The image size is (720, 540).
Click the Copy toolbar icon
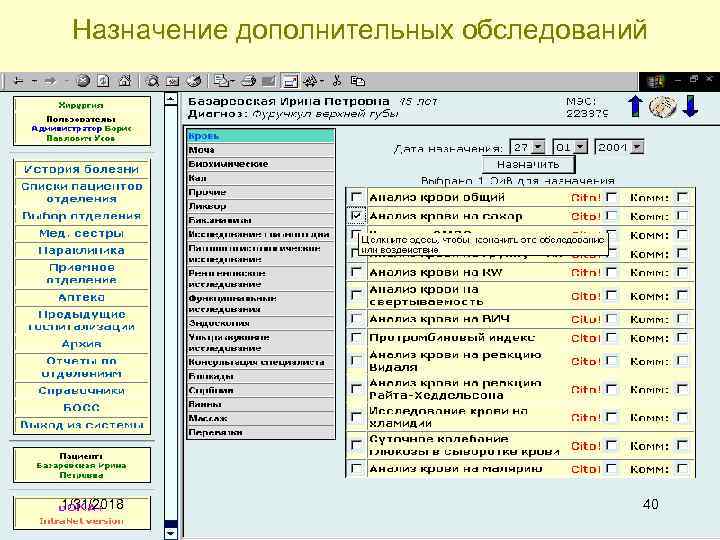(358, 81)
